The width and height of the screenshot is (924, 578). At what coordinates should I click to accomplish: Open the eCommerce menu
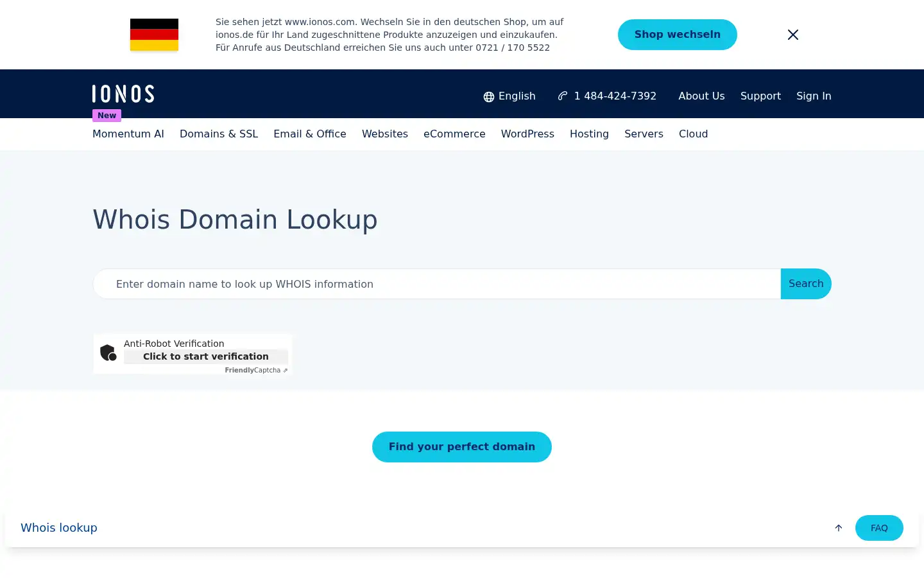454,134
